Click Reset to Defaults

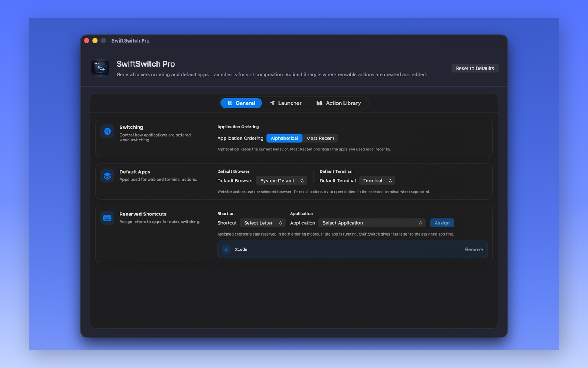click(475, 68)
